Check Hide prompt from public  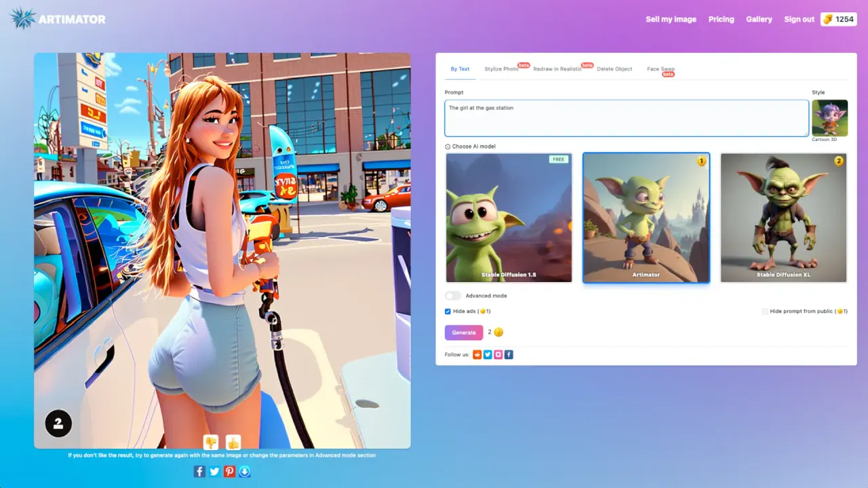765,311
